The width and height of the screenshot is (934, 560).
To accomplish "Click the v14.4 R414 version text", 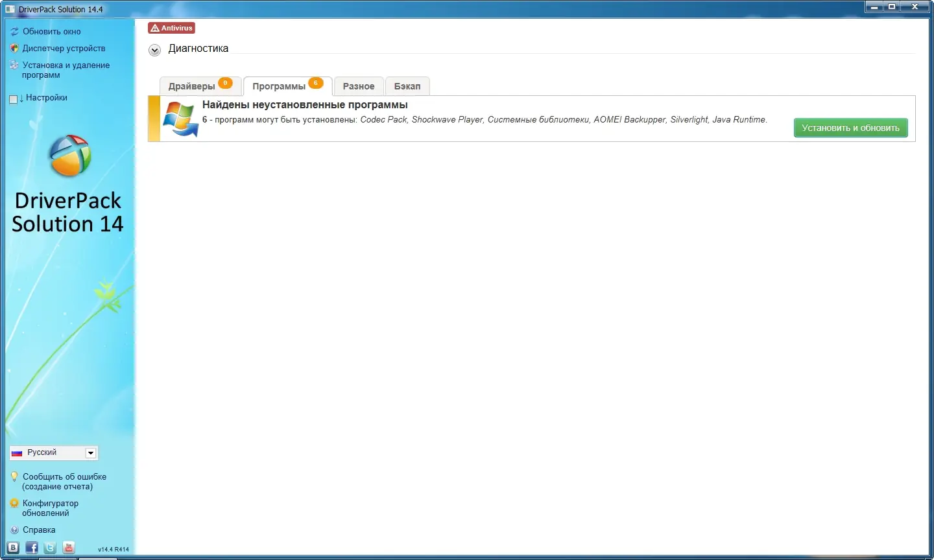I will coord(114,550).
